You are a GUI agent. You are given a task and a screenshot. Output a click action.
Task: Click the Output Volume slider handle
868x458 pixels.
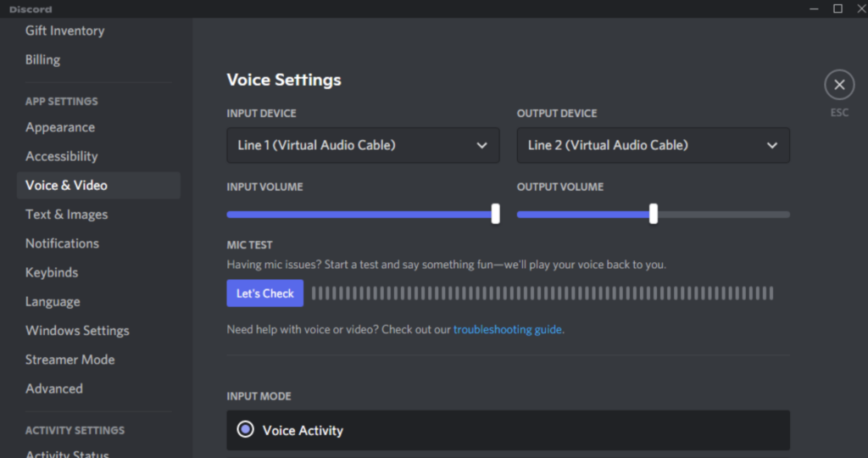tap(653, 215)
